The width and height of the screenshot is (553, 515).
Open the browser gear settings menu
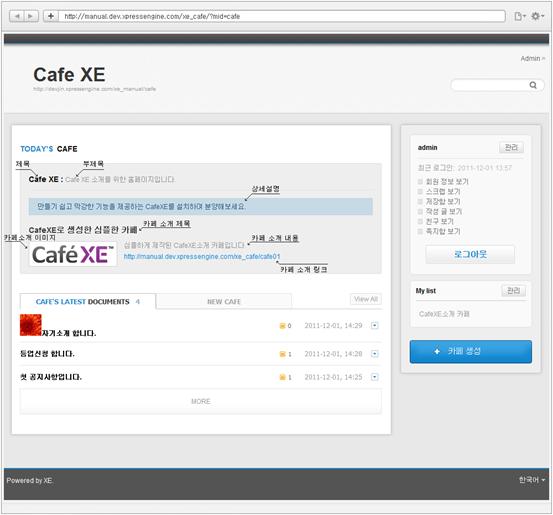[x=537, y=16]
